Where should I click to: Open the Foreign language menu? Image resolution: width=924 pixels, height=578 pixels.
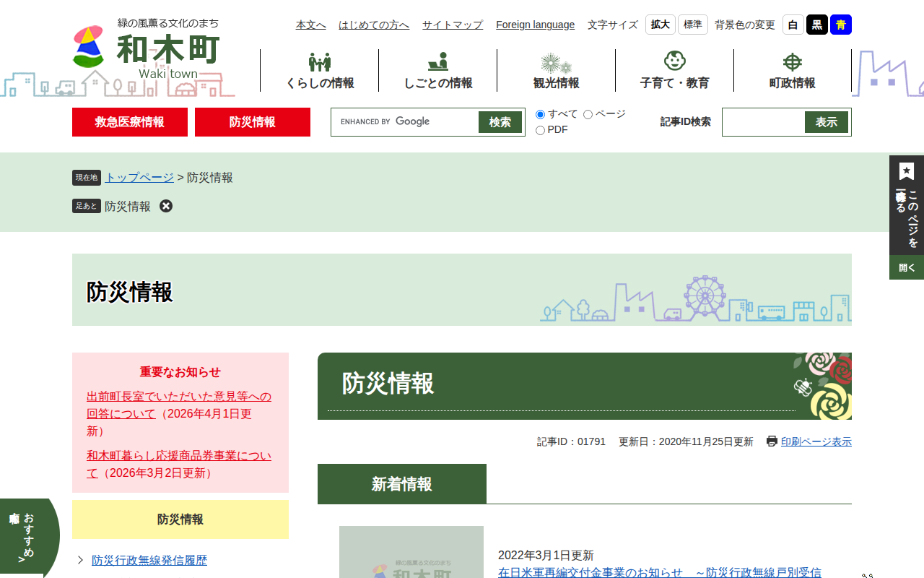pyautogui.click(x=535, y=25)
